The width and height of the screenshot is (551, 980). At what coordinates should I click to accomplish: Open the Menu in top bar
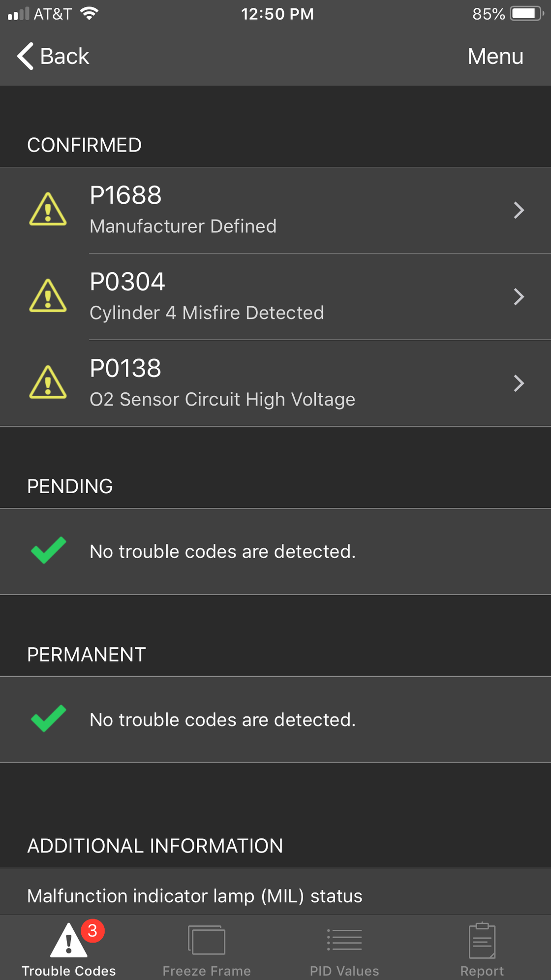pyautogui.click(x=495, y=56)
